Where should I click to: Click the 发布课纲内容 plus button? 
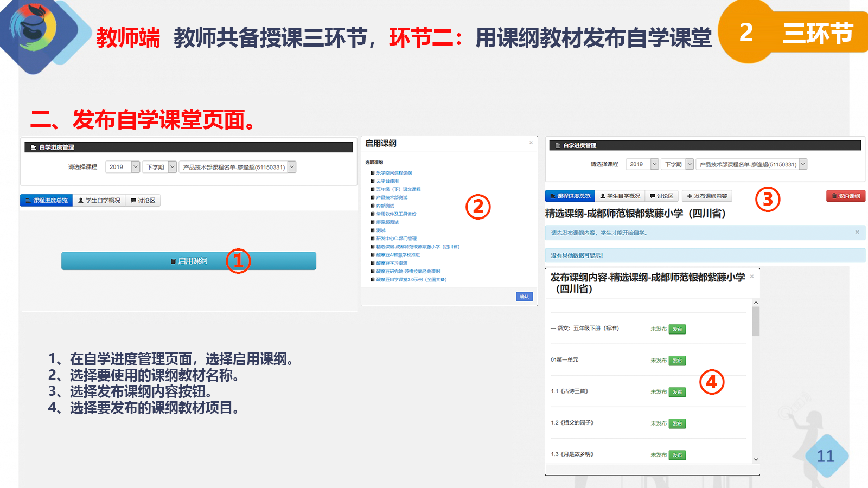pyautogui.click(x=707, y=196)
